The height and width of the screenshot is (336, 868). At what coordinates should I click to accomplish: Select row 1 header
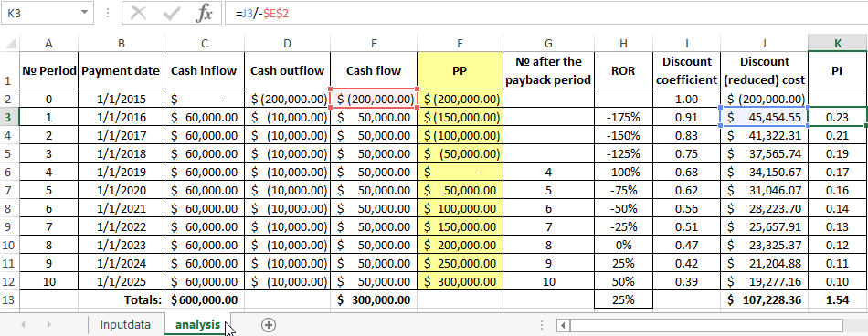(9, 70)
